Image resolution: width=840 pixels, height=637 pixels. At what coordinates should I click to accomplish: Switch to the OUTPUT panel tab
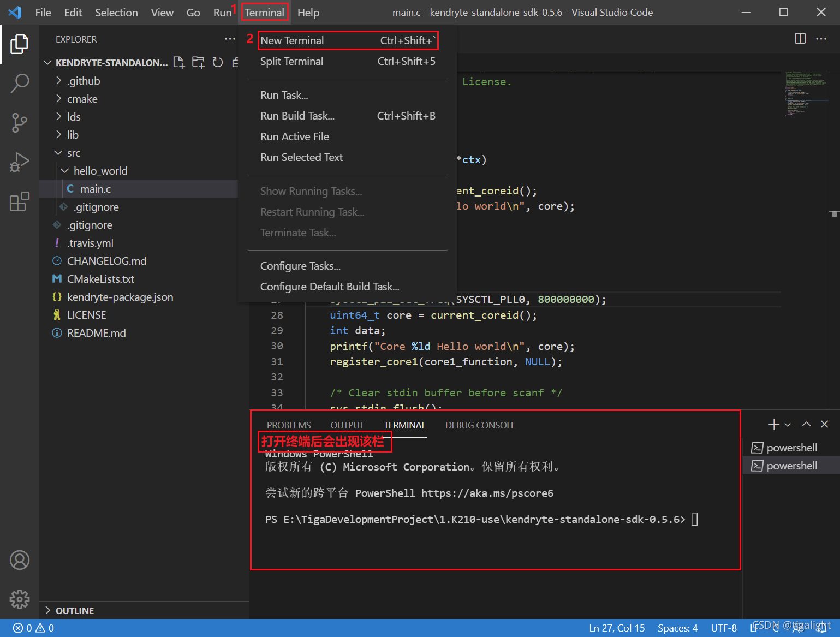coord(347,425)
